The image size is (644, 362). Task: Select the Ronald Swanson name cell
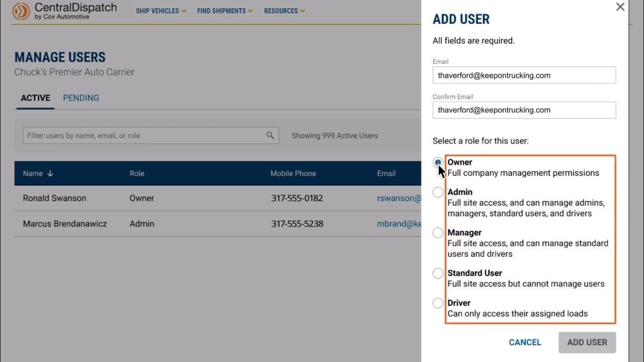54,198
